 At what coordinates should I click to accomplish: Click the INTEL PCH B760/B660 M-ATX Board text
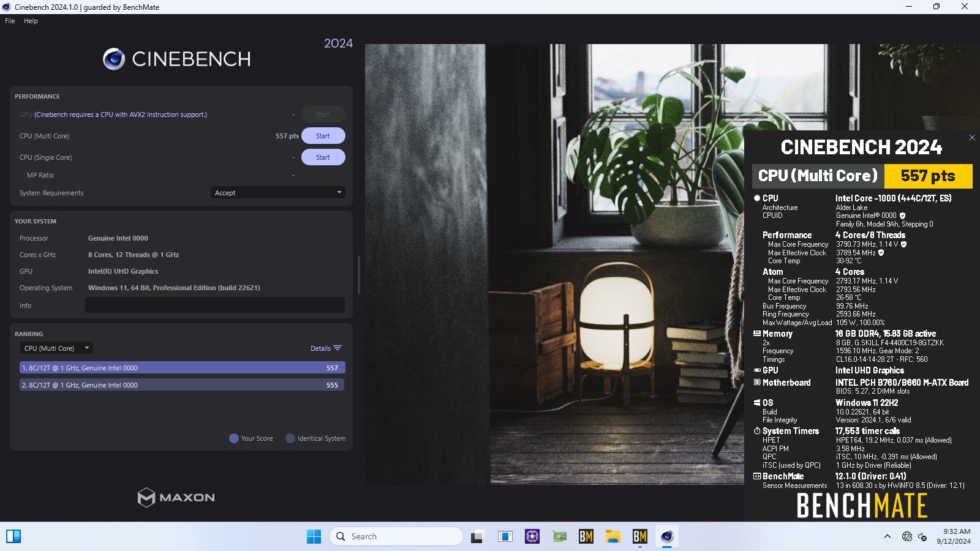(x=902, y=383)
